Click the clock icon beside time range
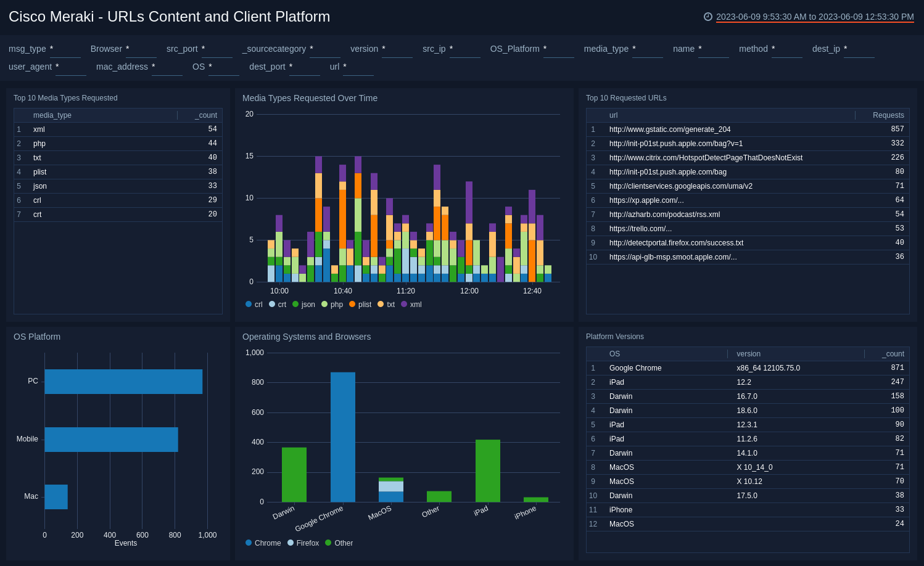Image resolution: width=924 pixels, height=566 pixels. point(708,17)
